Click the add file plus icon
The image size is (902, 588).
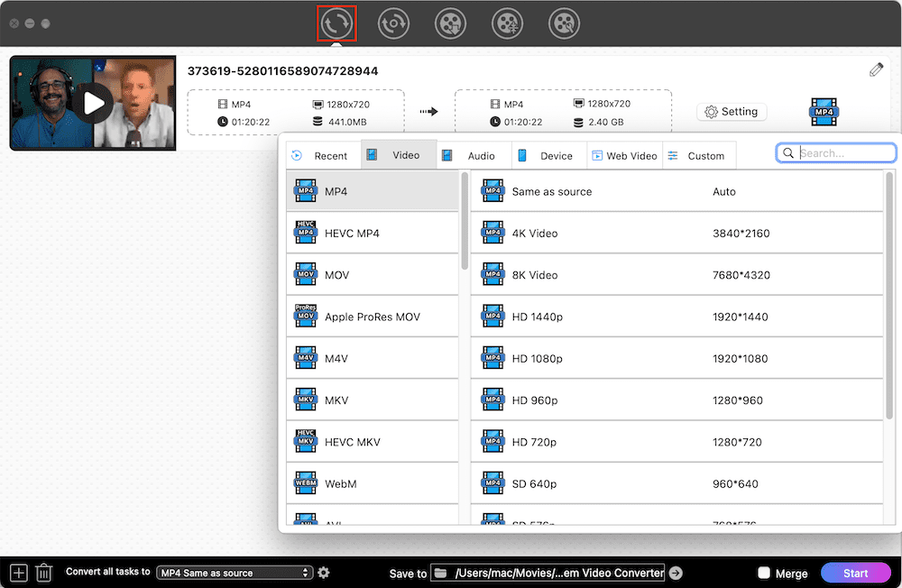click(x=18, y=573)
